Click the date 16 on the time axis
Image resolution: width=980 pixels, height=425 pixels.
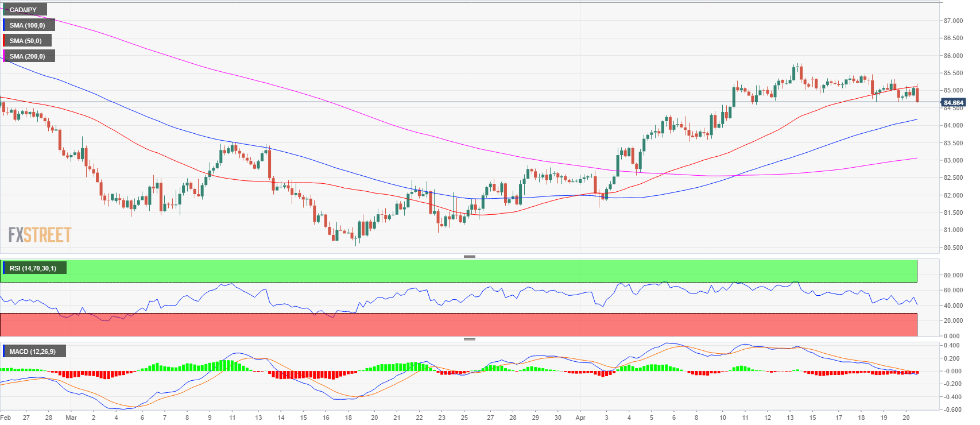[326, 418]
